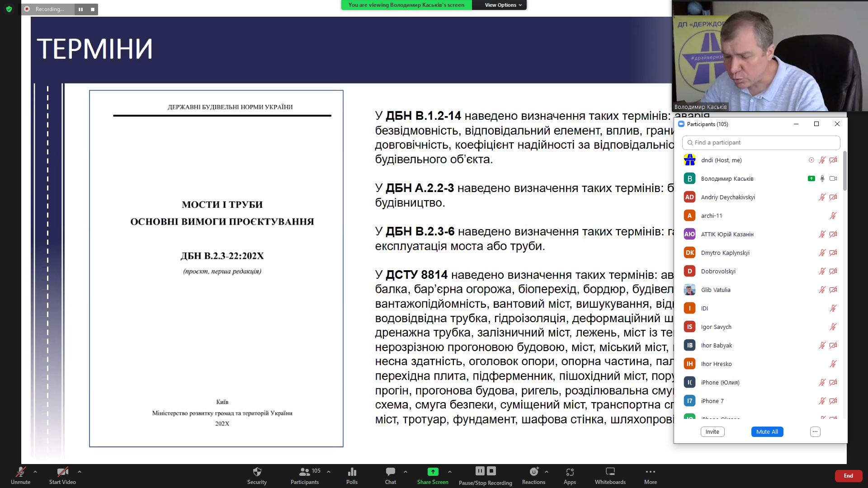Screen dimensions: 868x488
Task: Expand audio options arrow next to Unmute
Action: point(35,472)
